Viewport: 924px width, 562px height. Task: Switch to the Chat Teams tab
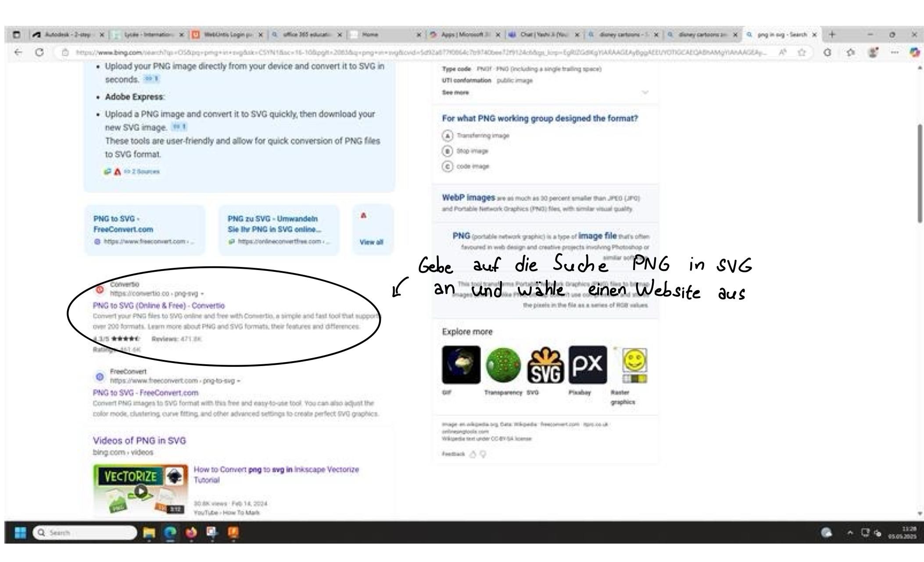[544, 35]
